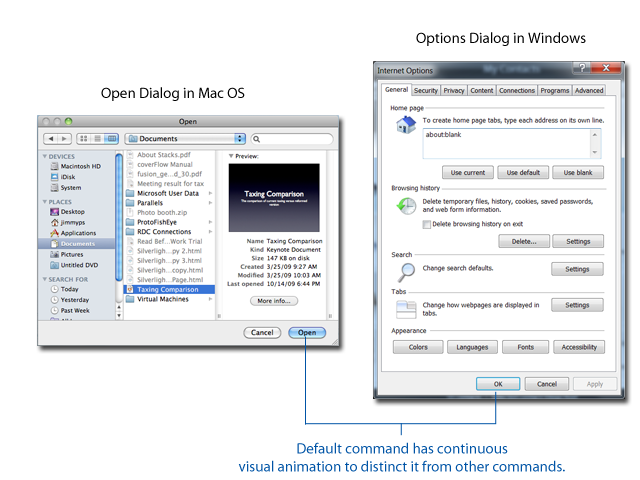Click the search field in Open dialog
Viewport: 640px width, 480px height.
pyautogui.click(x=292, y=139)
